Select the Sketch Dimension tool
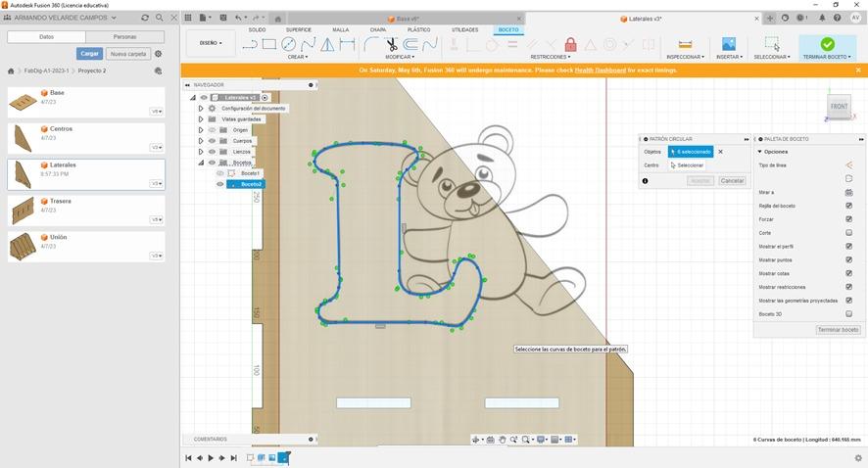Viewport: 868px width, 468px height. [x=348, y=44]
